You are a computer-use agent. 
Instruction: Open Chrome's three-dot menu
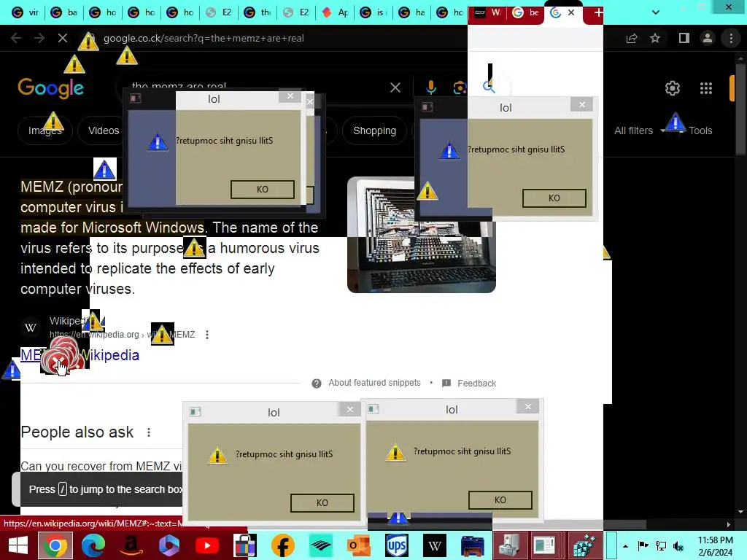(731, 38)
